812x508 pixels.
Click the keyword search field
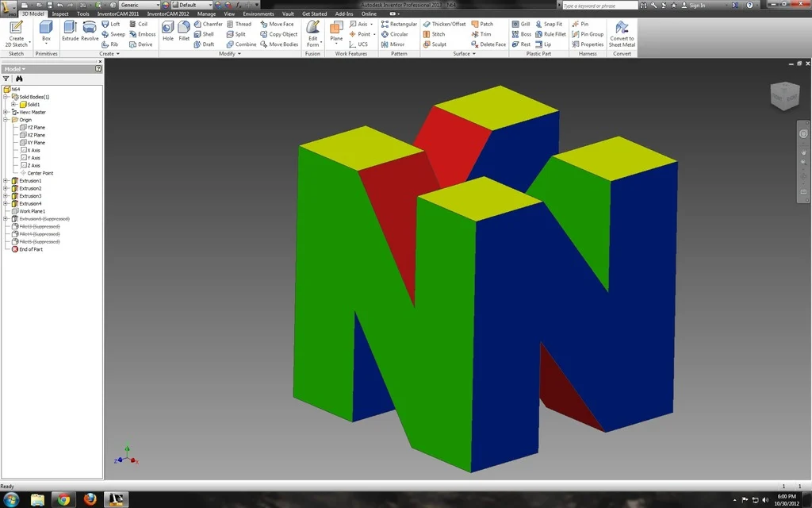pyautogui.click(x=599, y=6)
